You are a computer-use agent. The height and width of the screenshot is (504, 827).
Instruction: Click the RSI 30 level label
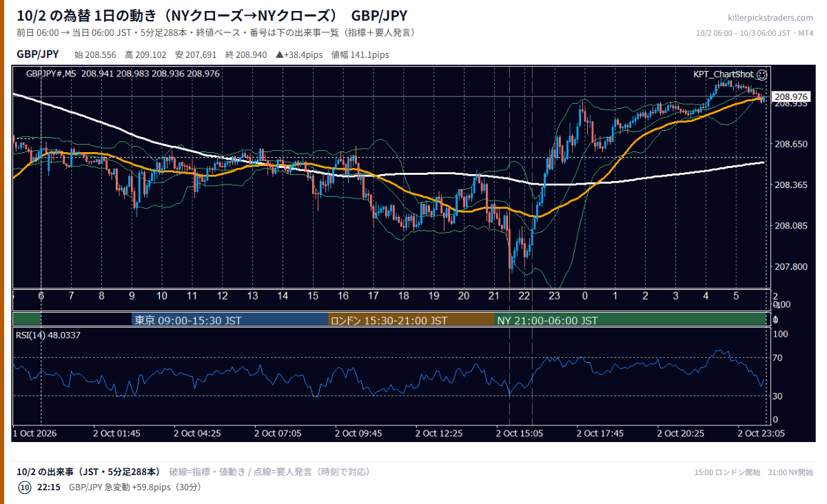pyautogui.click(x=779, y=396)
